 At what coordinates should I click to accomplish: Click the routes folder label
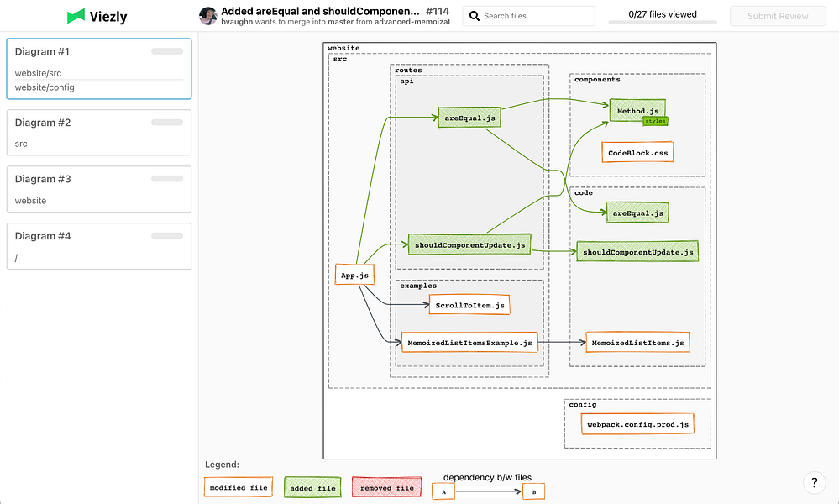[x=408, y=70]
